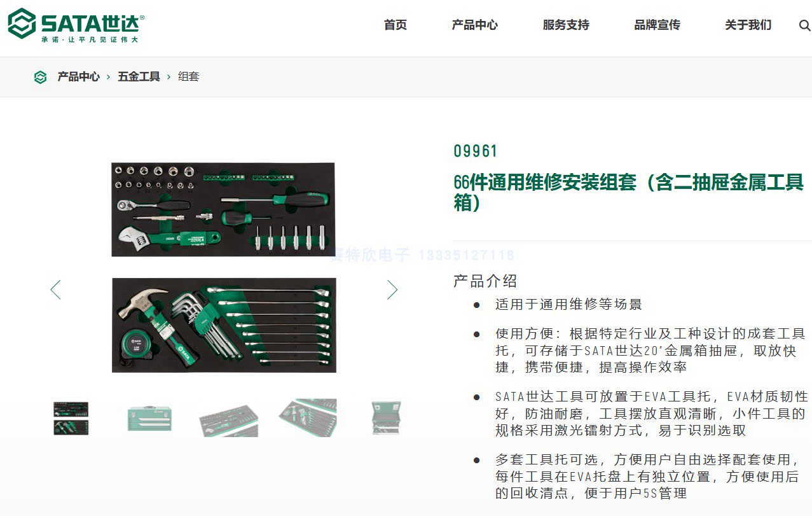The image size is (812, 516).
Task: Open 服务支持 navigation menu
Action: point(566,25)
